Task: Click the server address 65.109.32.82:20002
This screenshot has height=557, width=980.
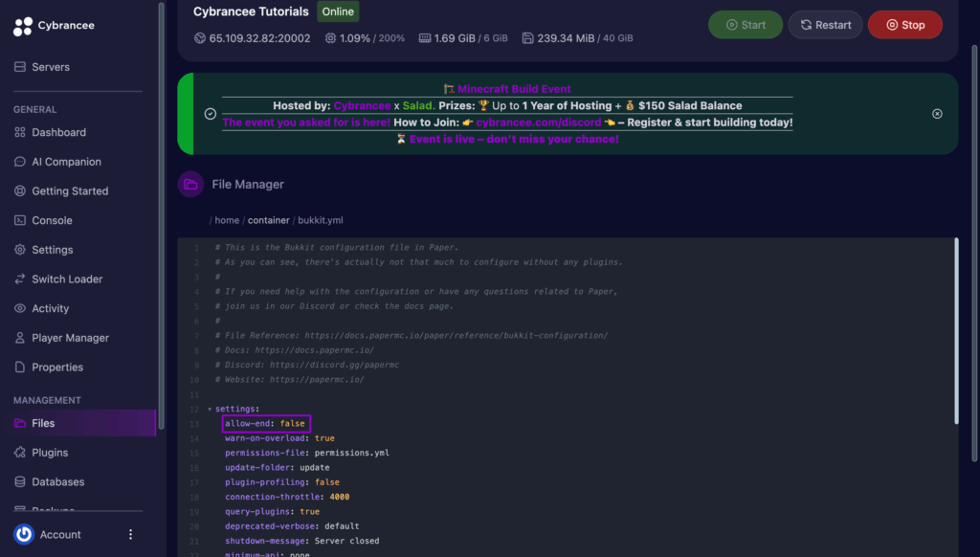Action: pos(259,38)
